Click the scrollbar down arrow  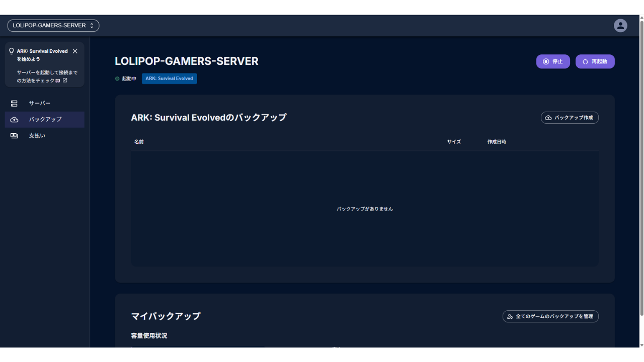[641, 345]
